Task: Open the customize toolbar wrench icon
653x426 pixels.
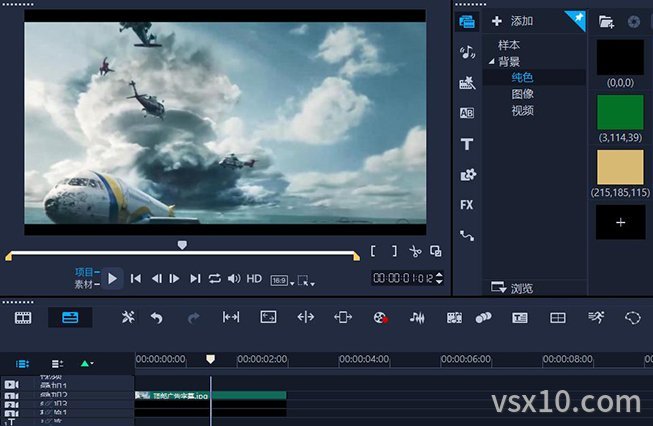Action: (x=128, y=318)
